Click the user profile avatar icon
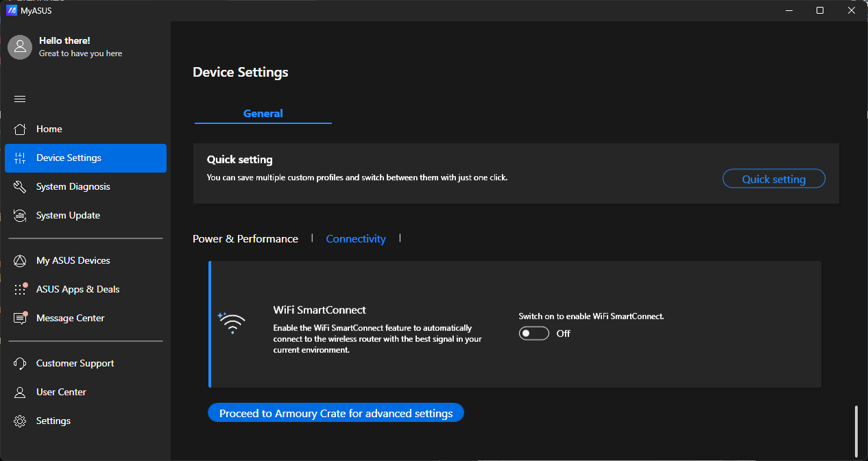Image resolution: width=868 pixels, height=461 pixels. (20, 47)
